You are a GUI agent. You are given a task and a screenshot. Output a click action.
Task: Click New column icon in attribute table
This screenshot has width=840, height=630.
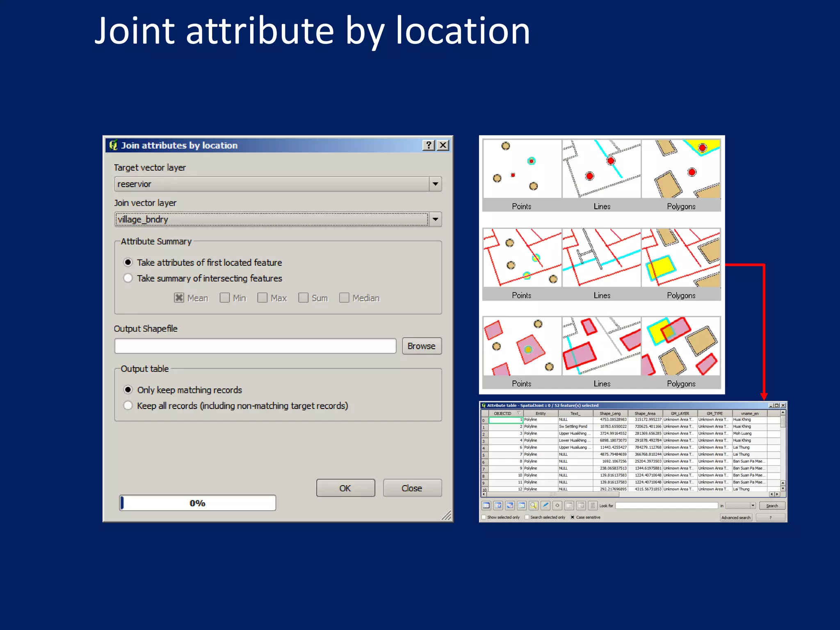pyautogui.click(x=569, y=505)
